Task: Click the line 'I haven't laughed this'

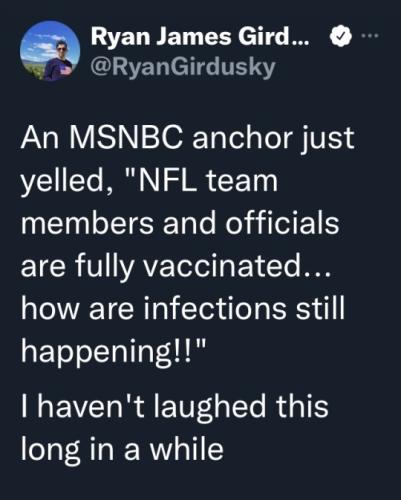Action: (x=175, y=406)
